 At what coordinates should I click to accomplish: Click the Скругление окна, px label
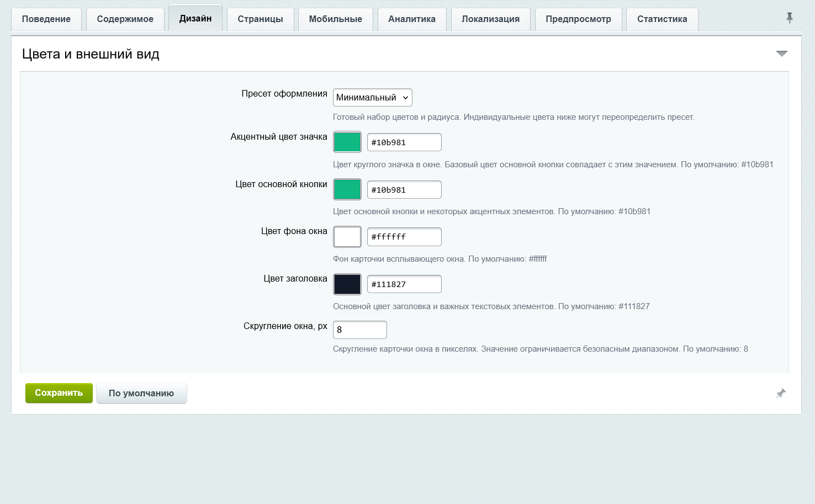(x=285, y=326)
